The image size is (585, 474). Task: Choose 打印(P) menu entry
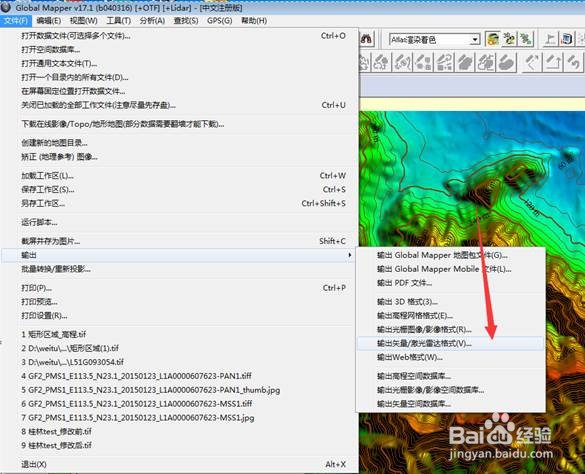coord(178,288)
